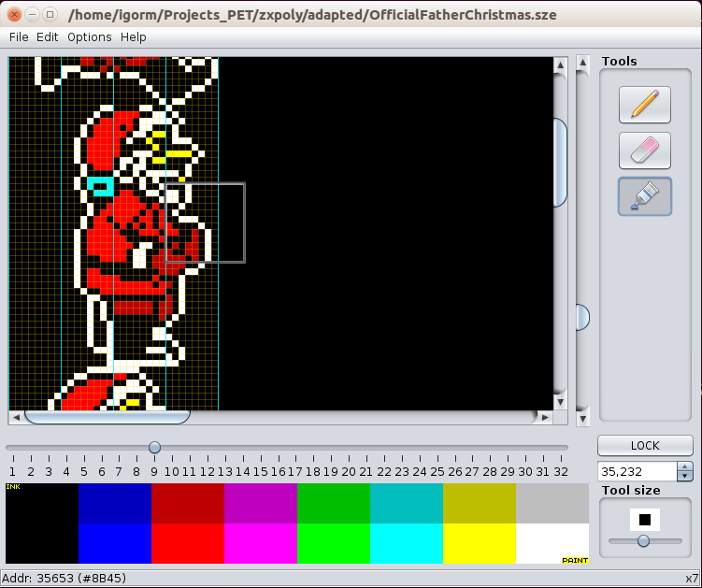
Task: Decrease the address spinner value
Action: (x=684, y=476)
